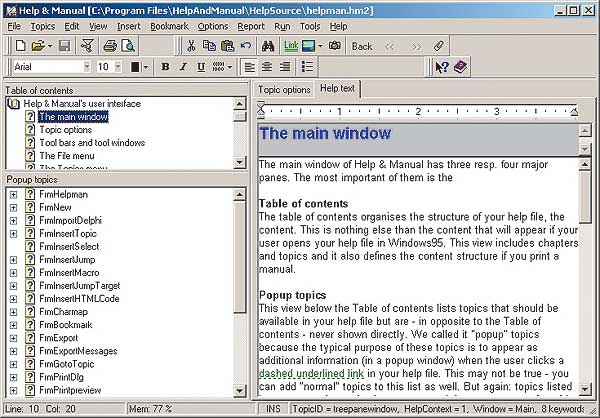Click the camera screenshot icon
This screenshot has height=418, width=600.
335,46
